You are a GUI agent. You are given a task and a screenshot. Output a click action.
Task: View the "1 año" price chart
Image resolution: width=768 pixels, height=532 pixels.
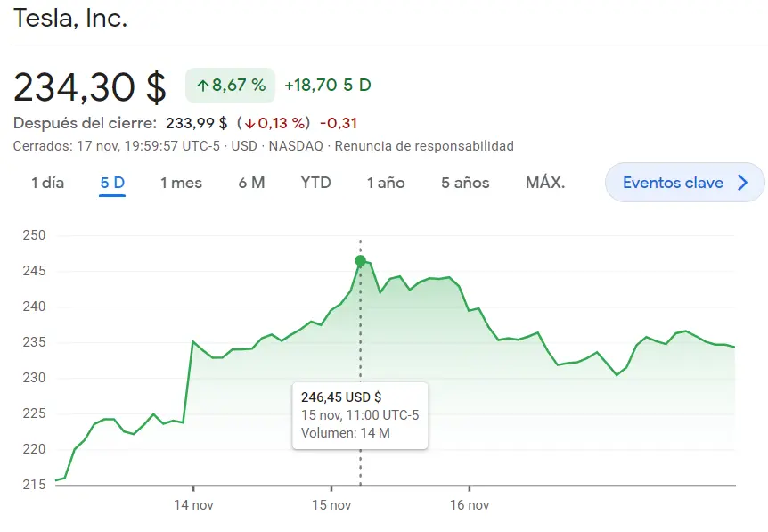click(385, 182)
